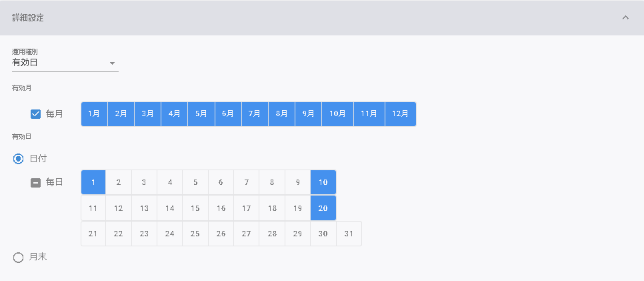
Task: Select day 15 in the date grid
Action: pos(195,208)
